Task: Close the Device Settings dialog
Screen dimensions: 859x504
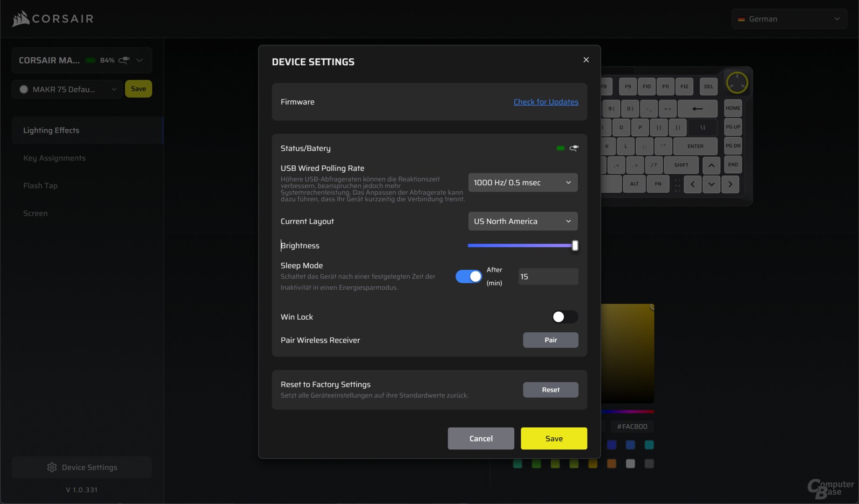Action: [586, 60]
